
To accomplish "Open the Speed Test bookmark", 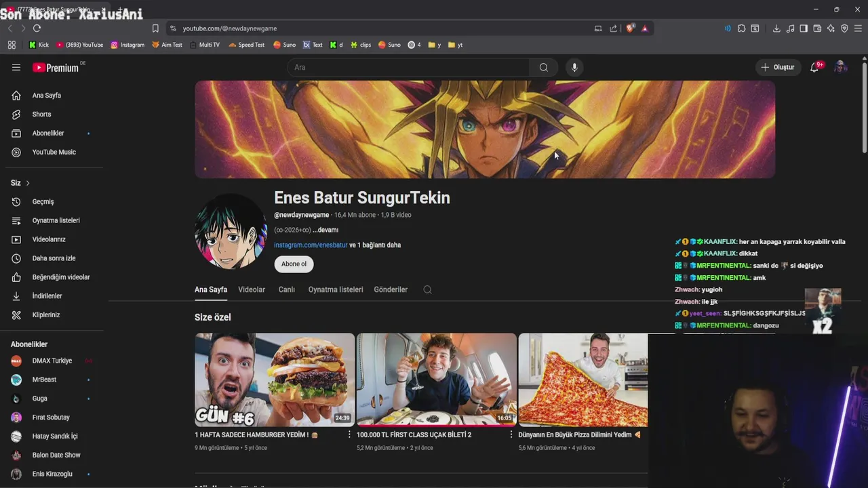I will (246, 45).
